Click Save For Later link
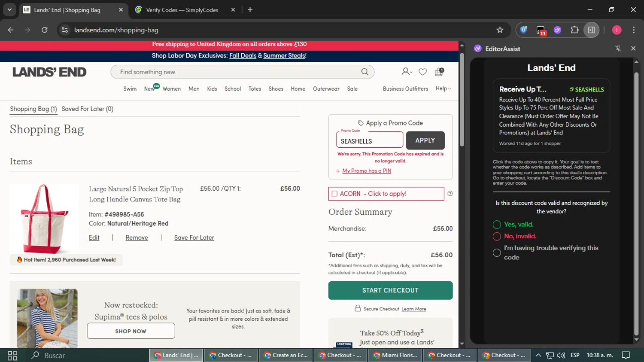 pos(194,237)
